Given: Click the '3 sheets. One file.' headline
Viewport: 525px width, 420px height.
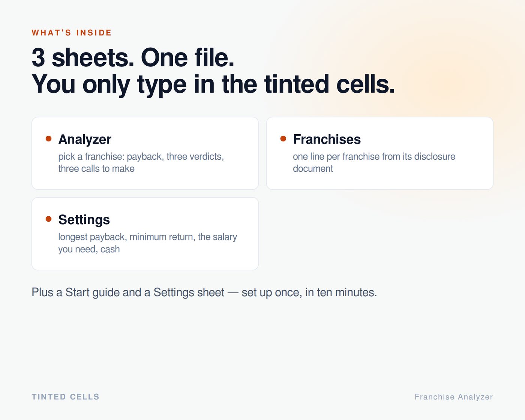Looking at the screenshot, I should (x=133, y=58).
